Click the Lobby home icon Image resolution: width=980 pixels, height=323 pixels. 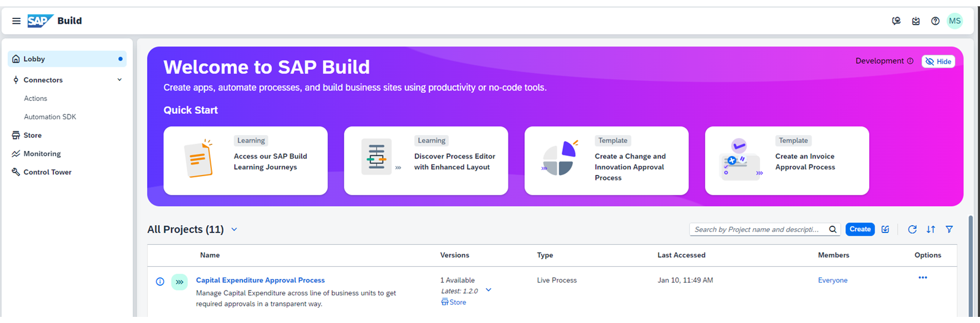point(16,59)
